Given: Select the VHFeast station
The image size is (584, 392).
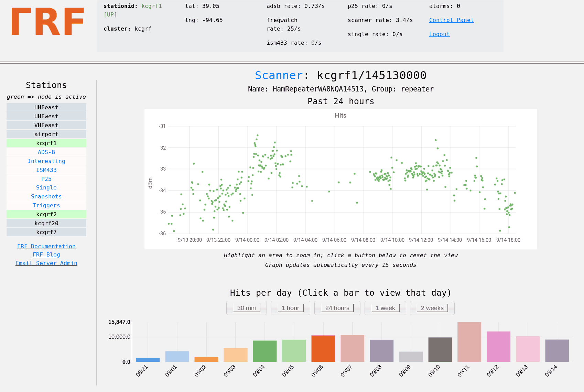Looking at the screenshot, I should pos(46,125).
